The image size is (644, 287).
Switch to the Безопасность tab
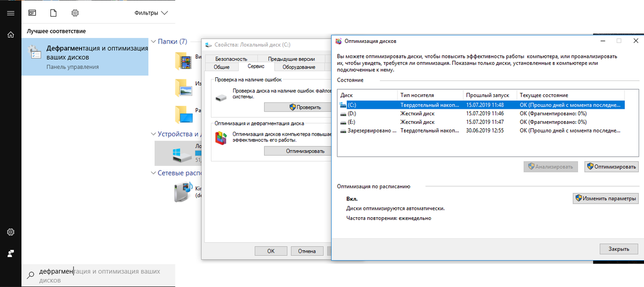(x=231, y=59)
